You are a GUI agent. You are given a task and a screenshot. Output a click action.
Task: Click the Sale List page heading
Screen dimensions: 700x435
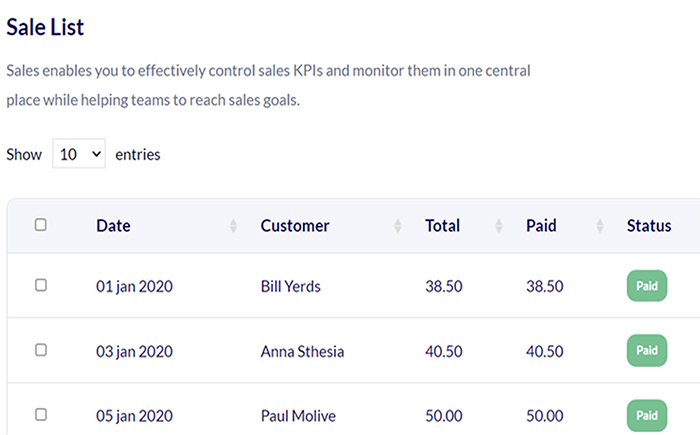click(45, 27)
